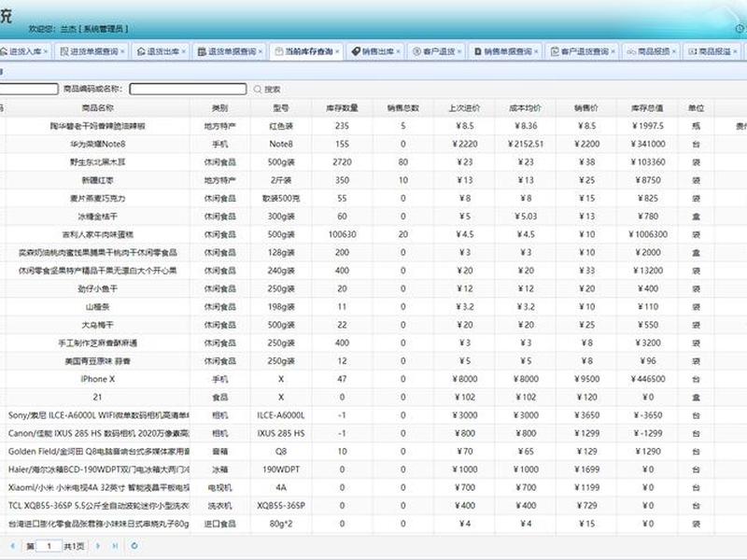The height and width of the screenshot is (560, 747).
Task: Switch to the 退货单据查询 tab
Action: coord(230,51)
